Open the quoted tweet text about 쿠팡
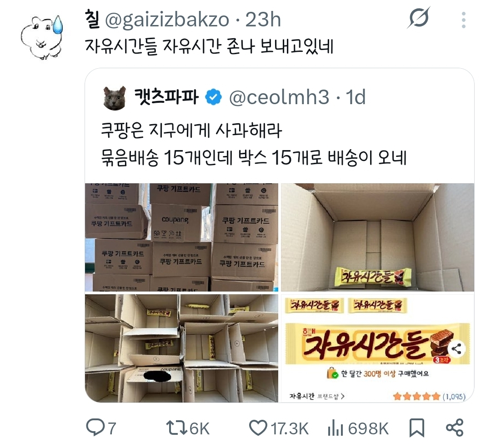This screenshot has width=491, height=448. [x=254, y=144]
